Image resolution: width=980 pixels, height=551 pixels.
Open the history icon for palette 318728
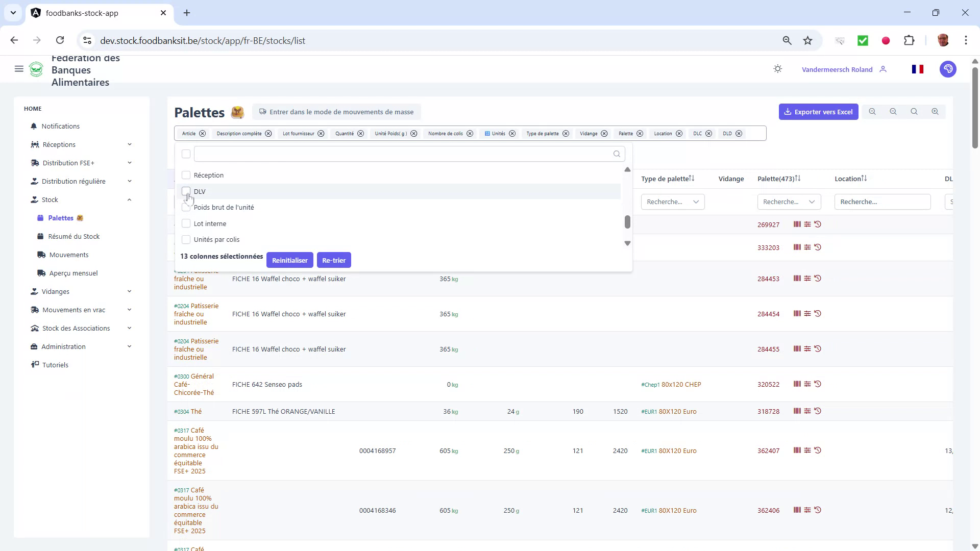pos(818,411)
